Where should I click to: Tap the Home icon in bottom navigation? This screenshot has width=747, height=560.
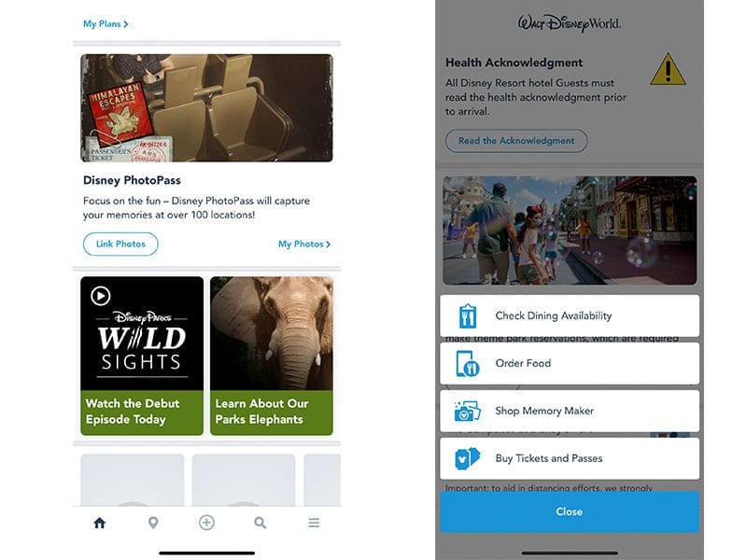[100, 523]
